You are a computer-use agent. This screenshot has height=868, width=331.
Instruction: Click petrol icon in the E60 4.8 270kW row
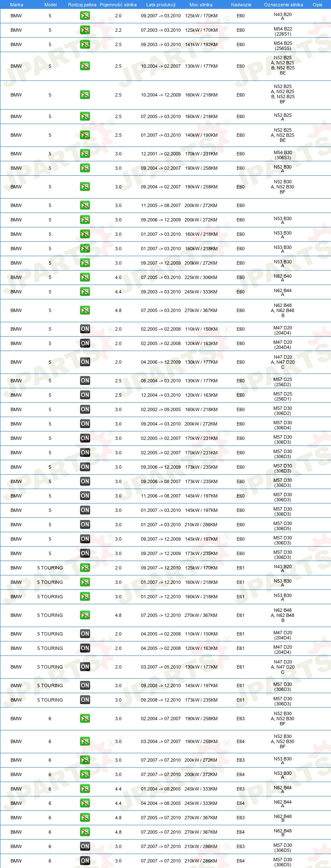pos(85,311)
